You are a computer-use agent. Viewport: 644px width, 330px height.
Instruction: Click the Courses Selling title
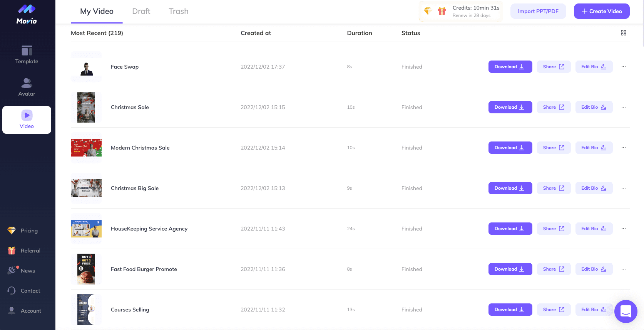[x=130, y=310]
